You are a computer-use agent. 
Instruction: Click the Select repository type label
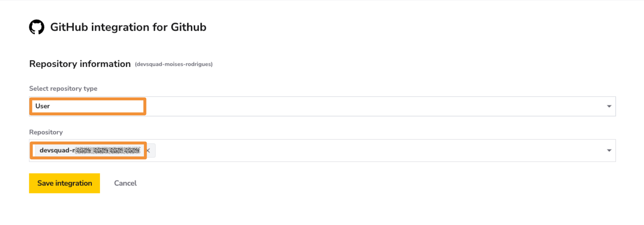(63, 88)
